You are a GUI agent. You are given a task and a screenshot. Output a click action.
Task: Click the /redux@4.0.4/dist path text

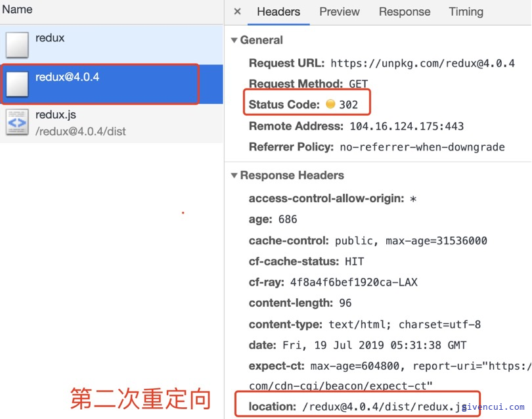tap(80, 131)
